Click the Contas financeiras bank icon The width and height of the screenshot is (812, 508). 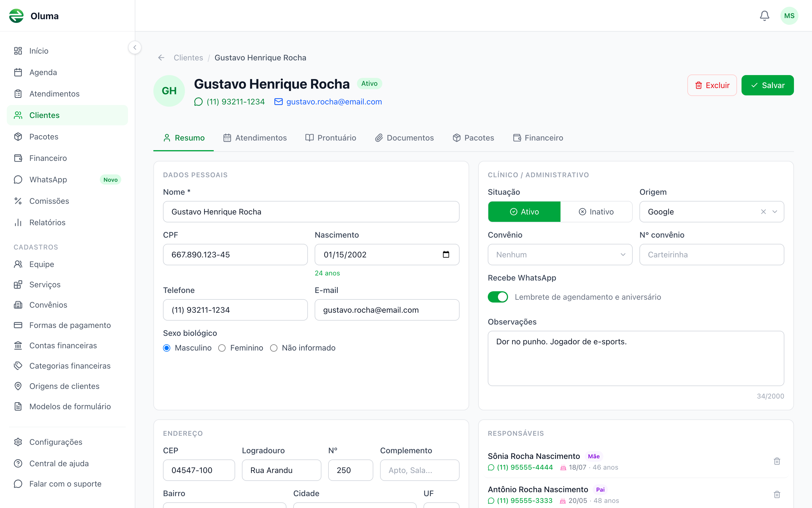(18, 345)
